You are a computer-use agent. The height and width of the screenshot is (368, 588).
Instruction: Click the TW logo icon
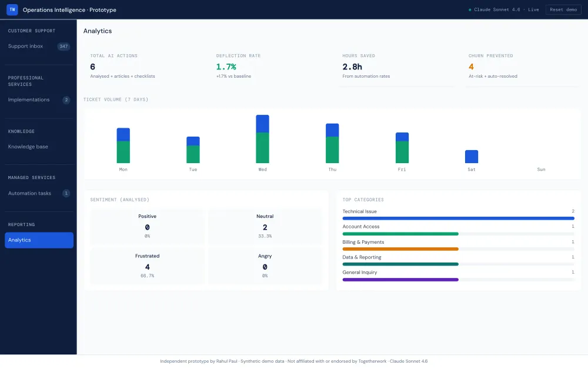[12, 10]
